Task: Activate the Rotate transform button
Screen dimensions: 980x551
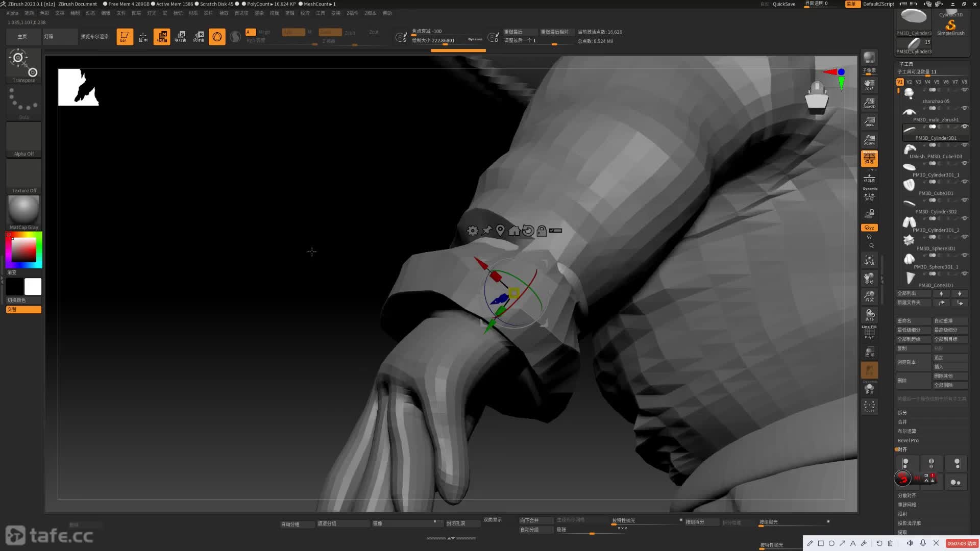Action: pyautogui.click(x=199, y=37)
